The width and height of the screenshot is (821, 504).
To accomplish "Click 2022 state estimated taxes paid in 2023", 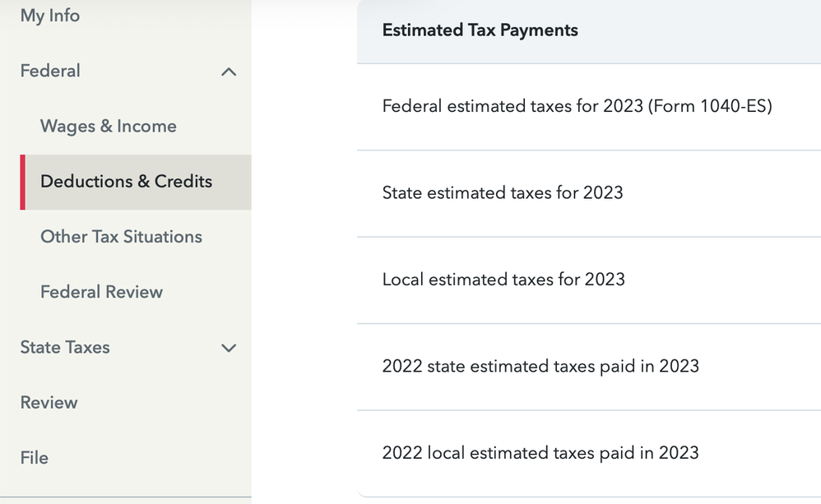I will (540, 366).
